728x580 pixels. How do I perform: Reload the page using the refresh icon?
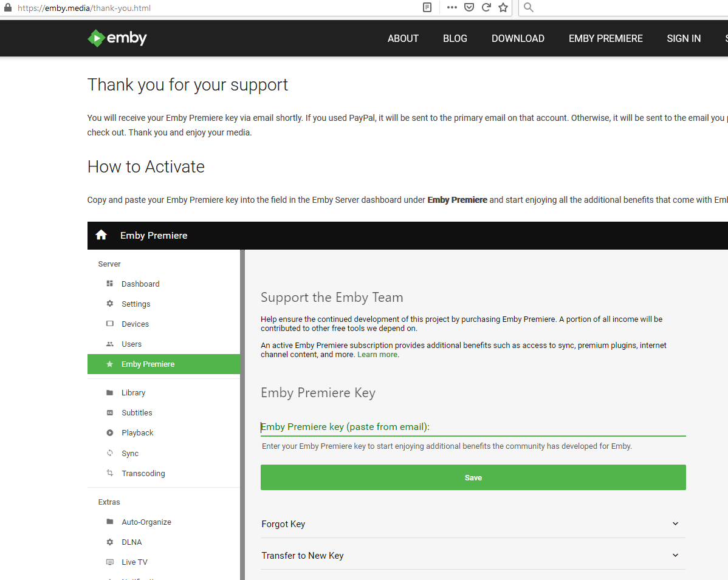(486, 7)
